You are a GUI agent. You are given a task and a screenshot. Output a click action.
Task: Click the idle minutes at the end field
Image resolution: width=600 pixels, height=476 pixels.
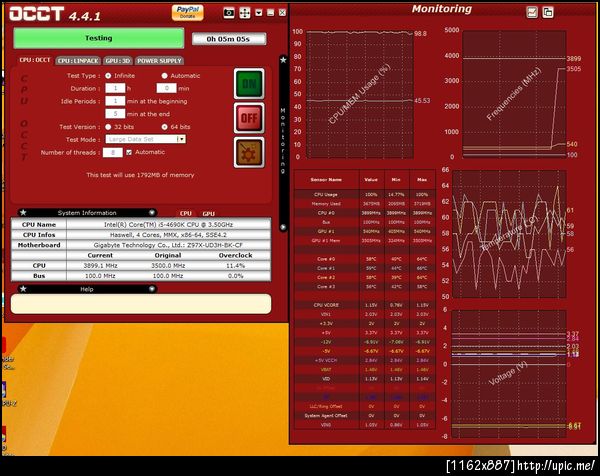click(115, 114)
